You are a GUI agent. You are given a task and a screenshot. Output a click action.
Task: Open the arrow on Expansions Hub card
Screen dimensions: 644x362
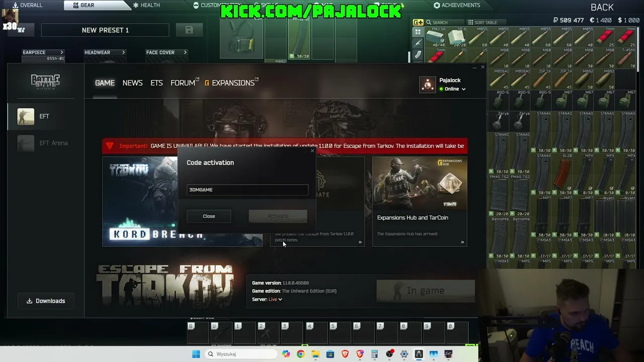point(462,242)
